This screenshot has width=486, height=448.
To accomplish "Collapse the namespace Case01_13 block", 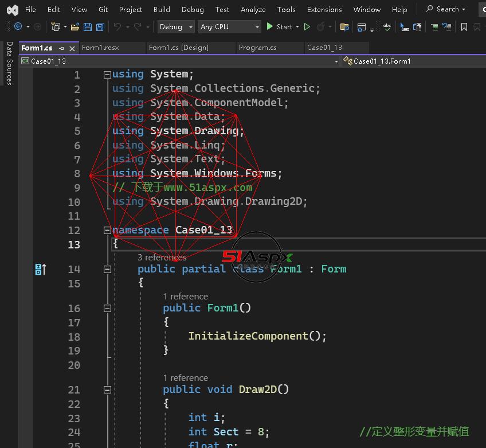I will tap(107, 230).
